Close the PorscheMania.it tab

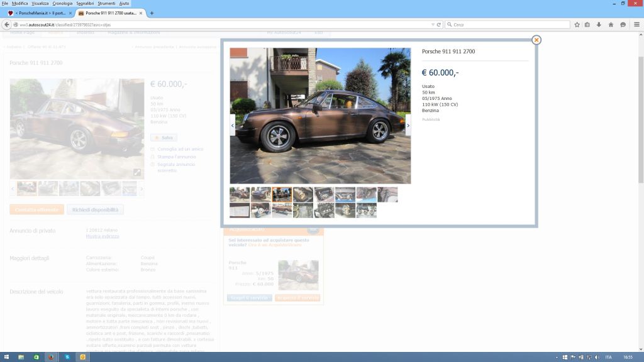(70, 13)
